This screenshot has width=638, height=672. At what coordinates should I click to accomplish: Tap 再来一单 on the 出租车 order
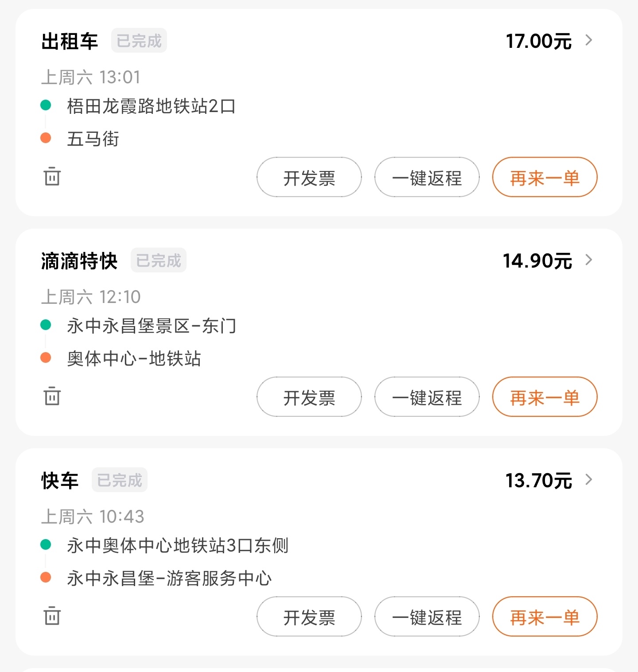click(545, 177)
